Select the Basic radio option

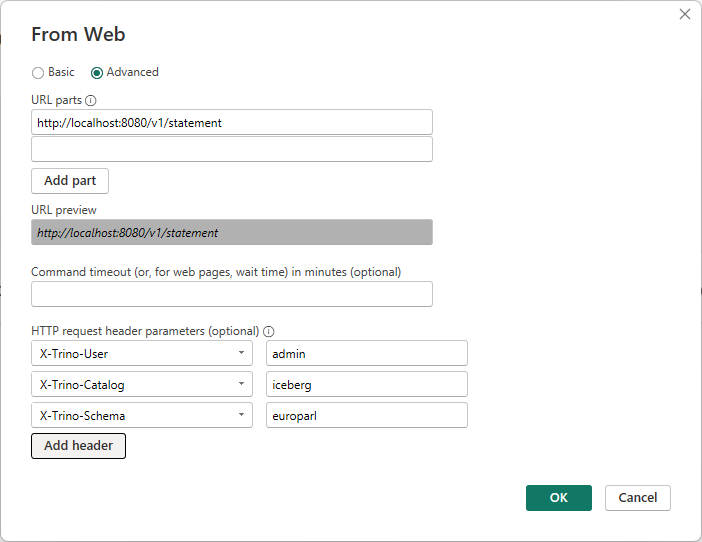tap(38, 73)
